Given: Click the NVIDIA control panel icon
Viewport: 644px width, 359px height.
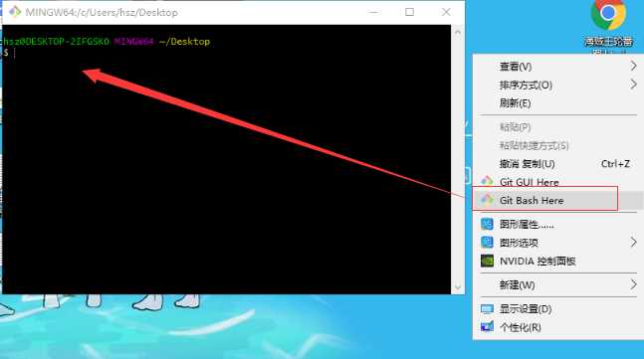Looking at the screenshot, I should [487, 261].
